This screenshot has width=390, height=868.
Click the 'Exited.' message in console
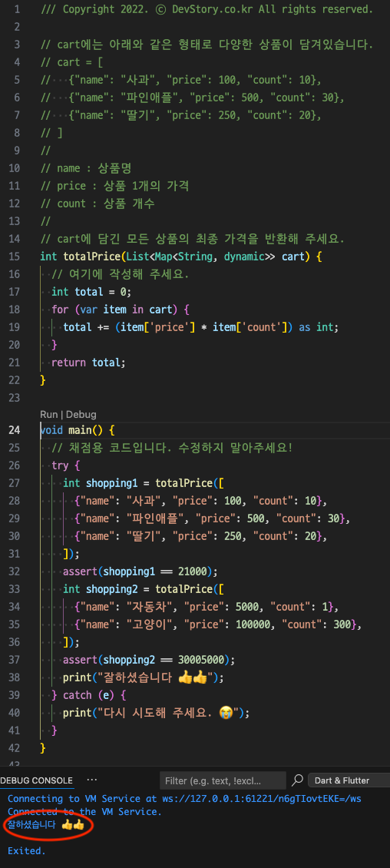tap(27, 851)
